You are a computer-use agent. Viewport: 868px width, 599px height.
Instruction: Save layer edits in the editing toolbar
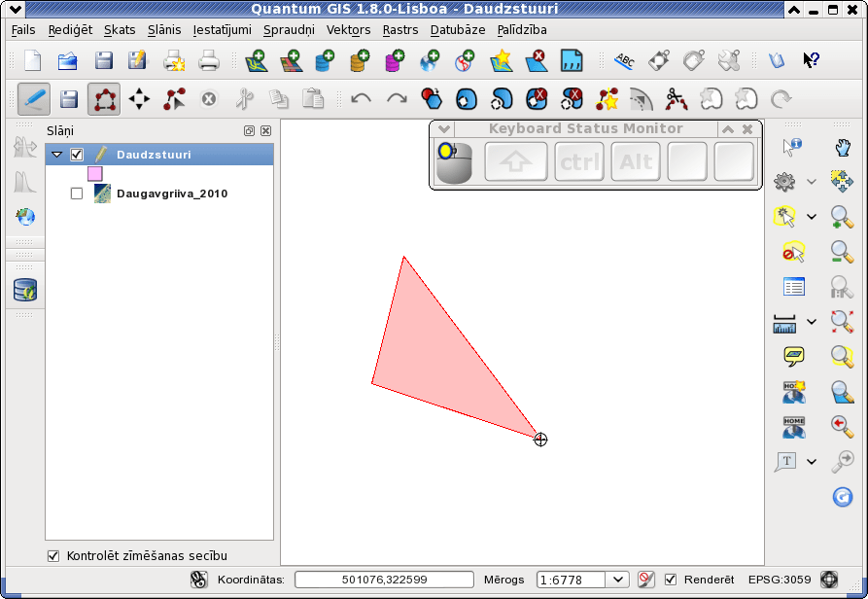pyautogui.click(x=69, y=99)
